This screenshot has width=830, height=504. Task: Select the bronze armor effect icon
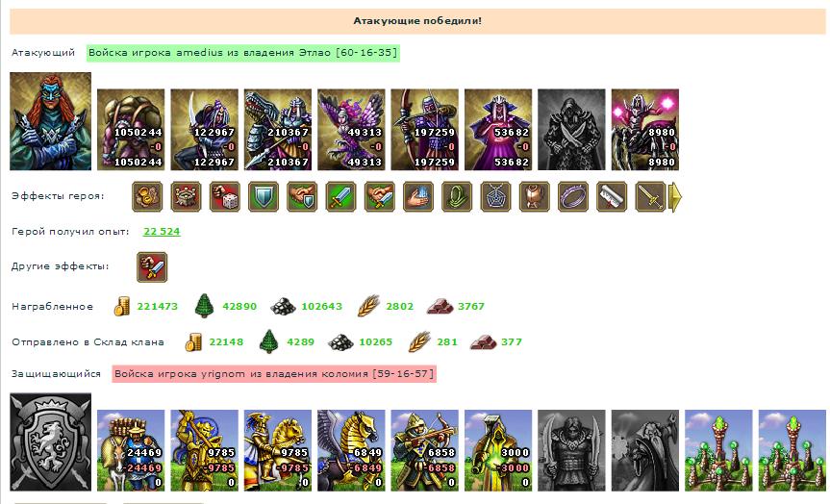[x=535, y=196]
